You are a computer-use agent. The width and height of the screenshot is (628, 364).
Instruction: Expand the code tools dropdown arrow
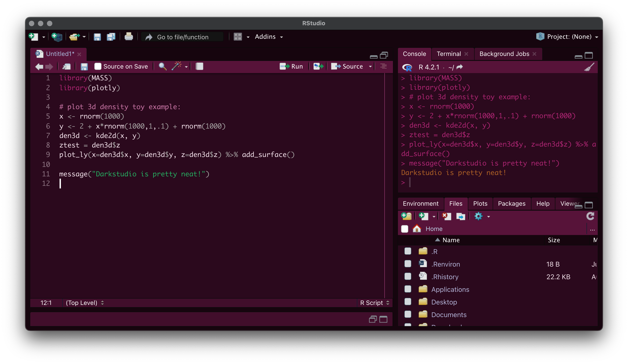(186, 67)
